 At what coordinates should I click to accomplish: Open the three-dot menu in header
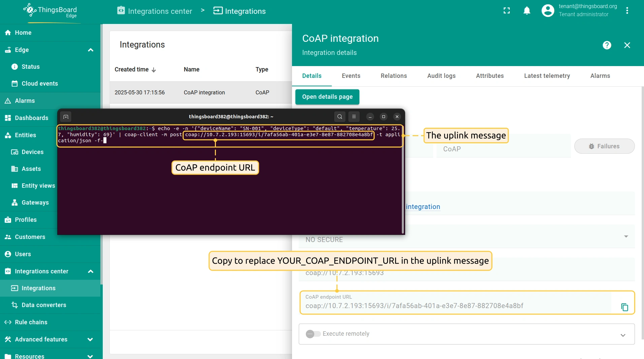coord(627,11)
